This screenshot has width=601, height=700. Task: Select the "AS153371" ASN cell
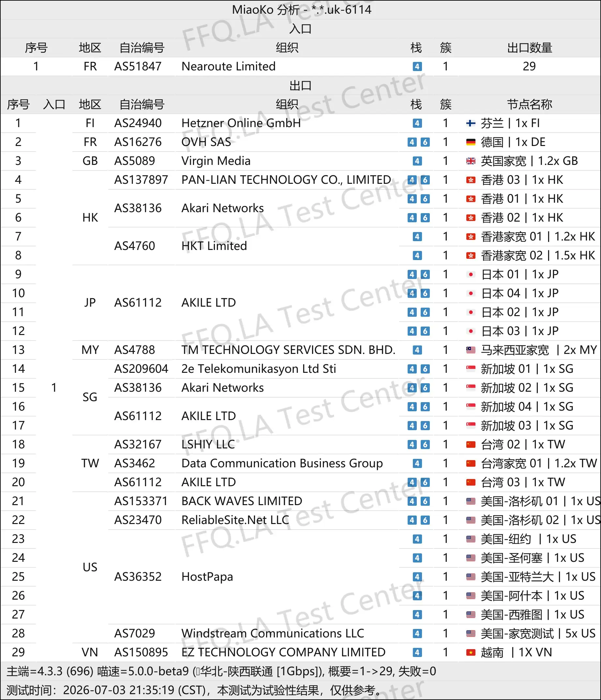(x=141, y=501)
